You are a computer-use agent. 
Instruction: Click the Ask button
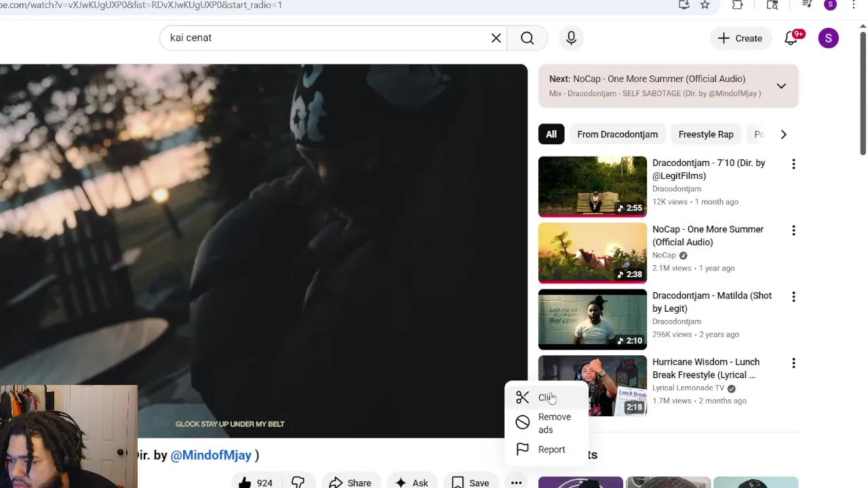(412, 483)
